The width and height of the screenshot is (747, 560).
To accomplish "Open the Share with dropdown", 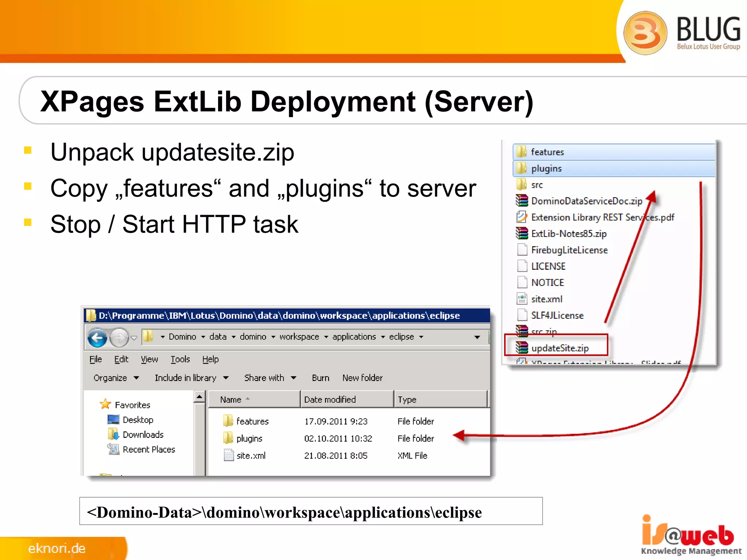I will [270, 378].
